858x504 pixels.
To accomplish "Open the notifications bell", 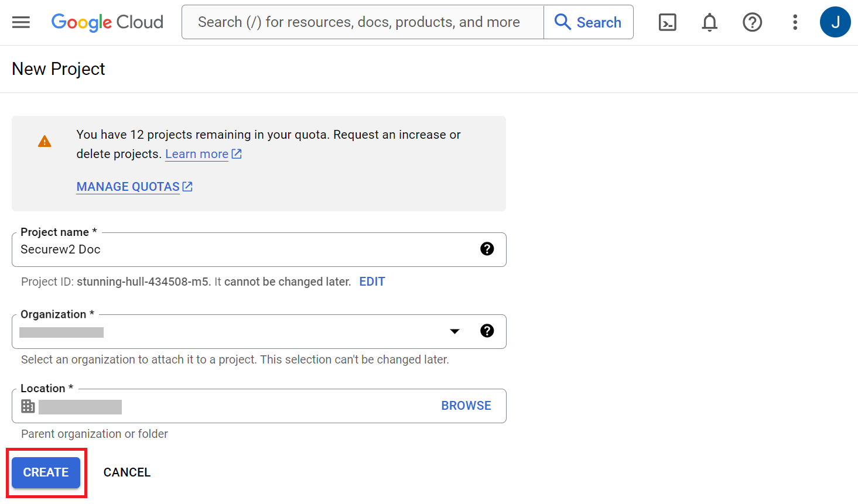I will pyautogui.click(x=709, y=22).
